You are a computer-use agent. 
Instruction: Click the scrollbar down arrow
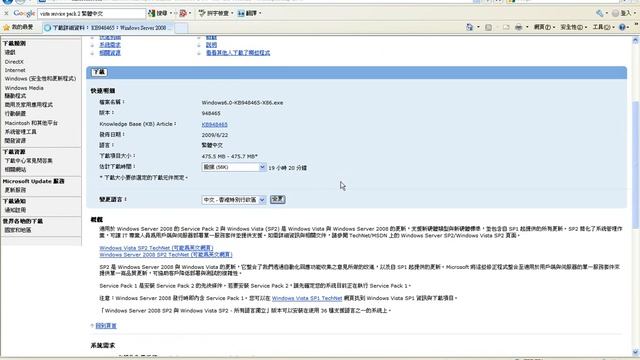point(636,352)
